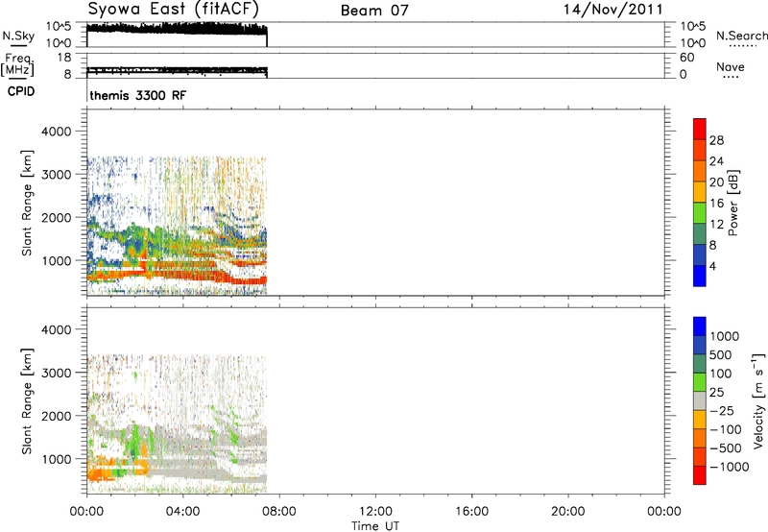Image resolution: width=768 pixels, height=532 pixels.
Task: Click the velocity panel 'Slant Range [km]' title
Action: click(x=27, y=401)
